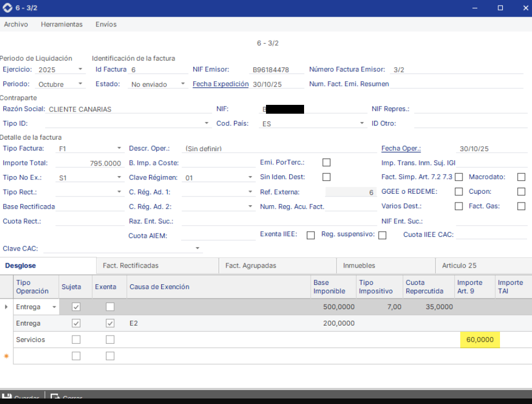Click the Número Factura Emisor field
This screenshot has height=404, width=532.
457,70
